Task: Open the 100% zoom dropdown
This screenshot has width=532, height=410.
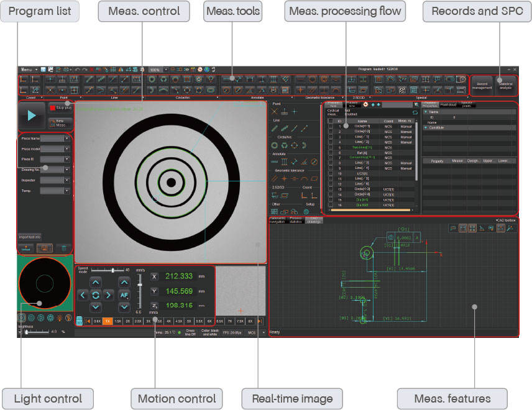Action: point(166,69)
